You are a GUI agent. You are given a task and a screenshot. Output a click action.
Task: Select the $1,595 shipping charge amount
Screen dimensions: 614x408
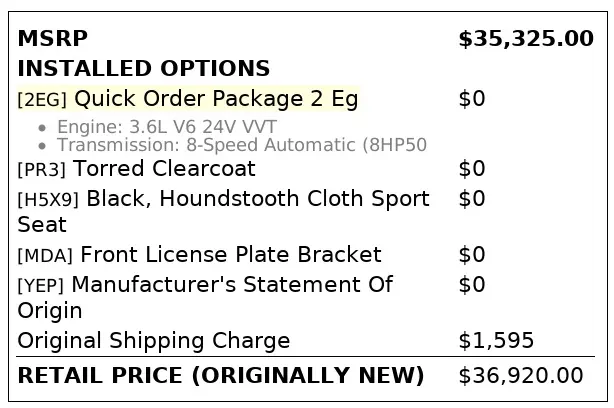point(496,341)
